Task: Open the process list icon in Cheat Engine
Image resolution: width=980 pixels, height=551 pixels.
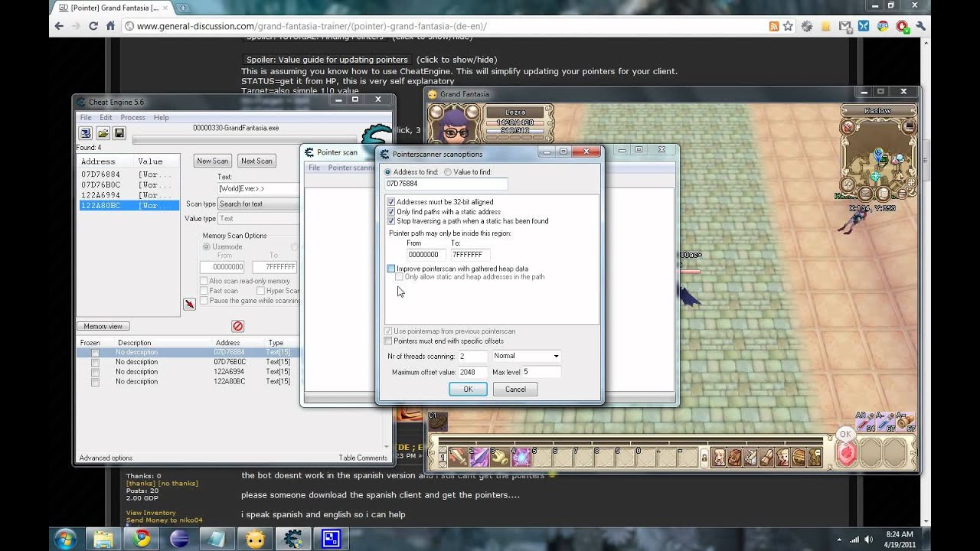Action: click(x=86, y=133)
